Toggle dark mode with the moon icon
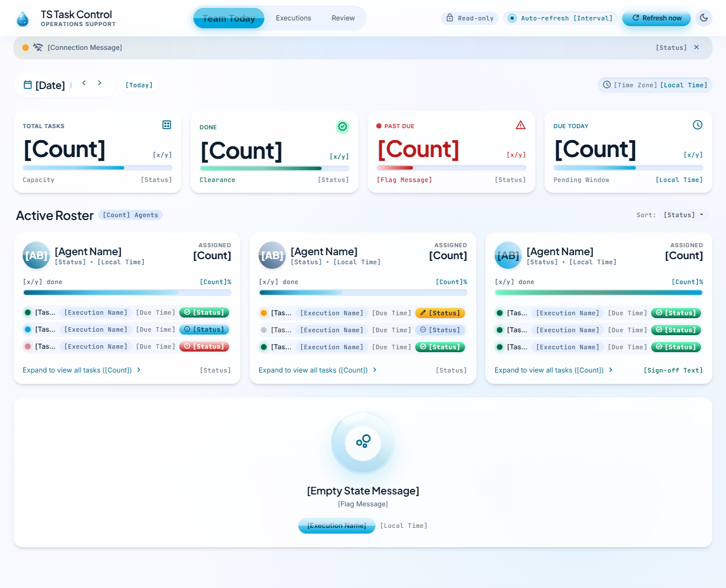The width and height of the screenshot is (726, 588). [x=704, y=18]
